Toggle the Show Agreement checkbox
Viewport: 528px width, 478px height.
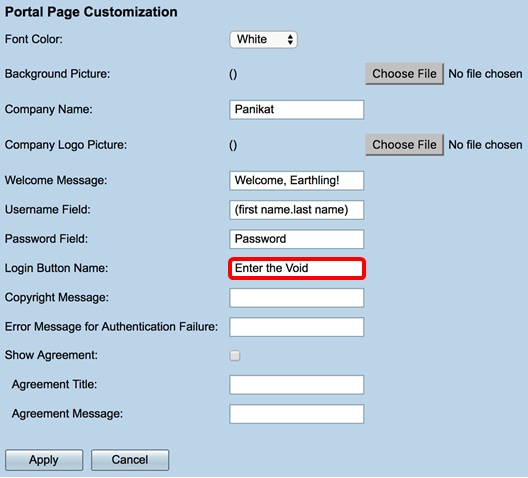click(235, 355)
